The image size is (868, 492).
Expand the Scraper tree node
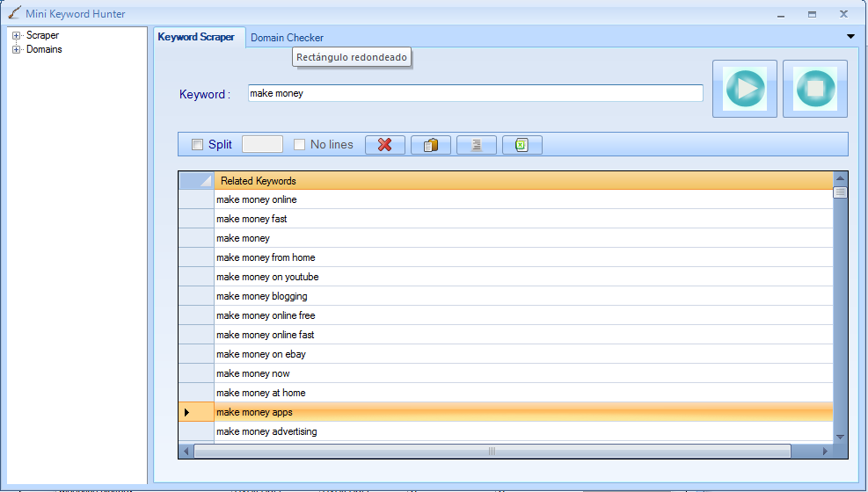16,35
